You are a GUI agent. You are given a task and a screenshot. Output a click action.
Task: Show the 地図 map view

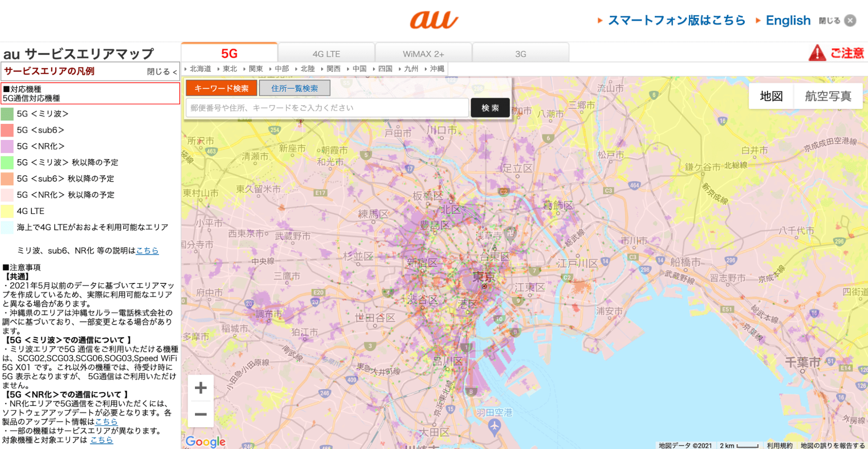click(x=771, y=96)
